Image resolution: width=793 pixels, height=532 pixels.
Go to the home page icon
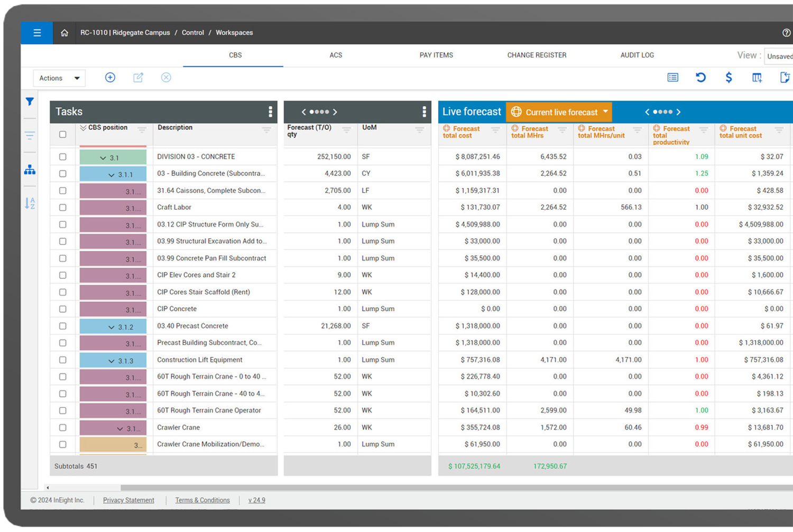coord(64,33)
